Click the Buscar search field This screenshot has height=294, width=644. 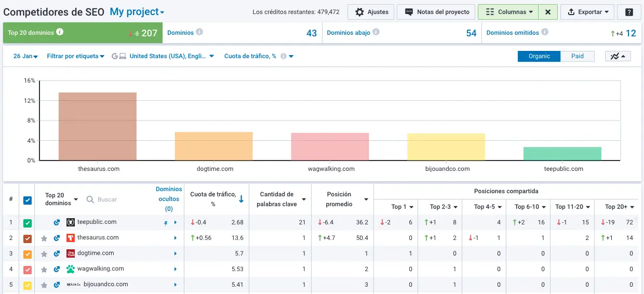tap(108, 199)
